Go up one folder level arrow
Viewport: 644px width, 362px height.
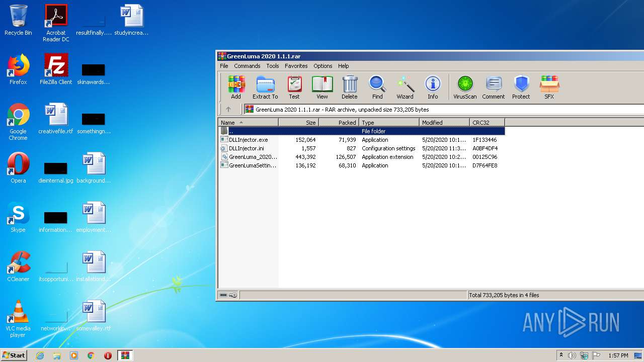(228, 109)
